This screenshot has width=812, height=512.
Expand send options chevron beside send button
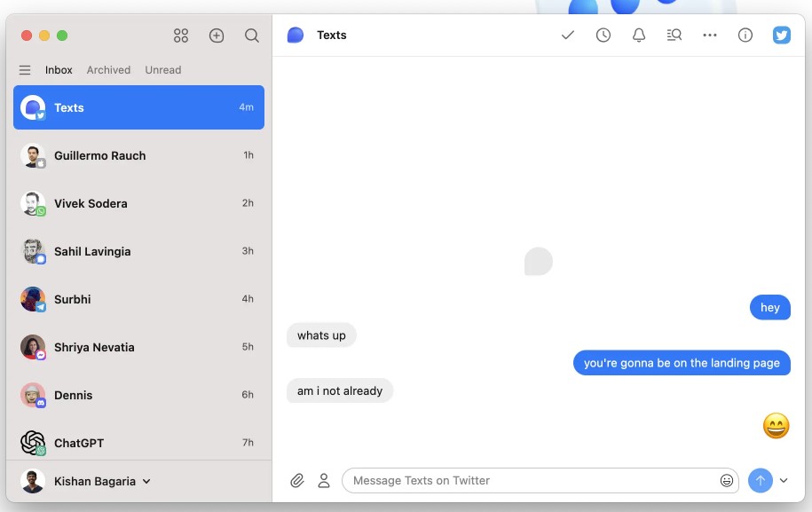pyautogui.click(x=784, y=480)
